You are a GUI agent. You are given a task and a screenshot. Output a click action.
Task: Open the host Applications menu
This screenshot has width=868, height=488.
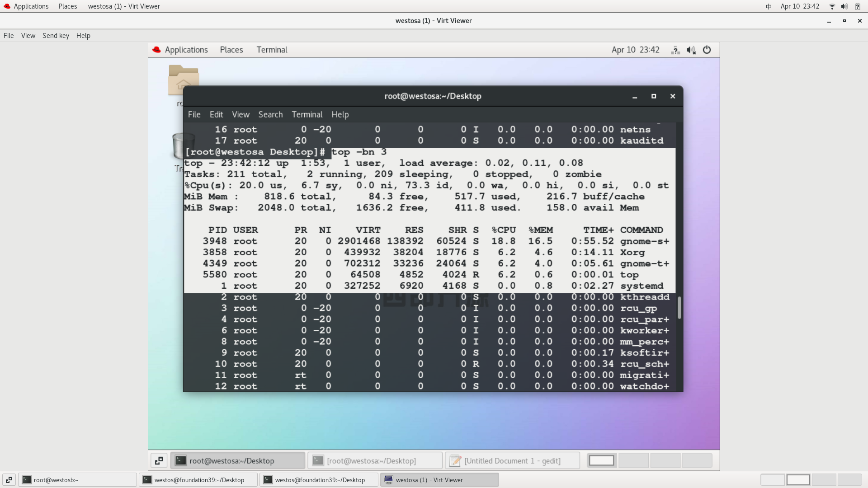[x=26, y=6]
